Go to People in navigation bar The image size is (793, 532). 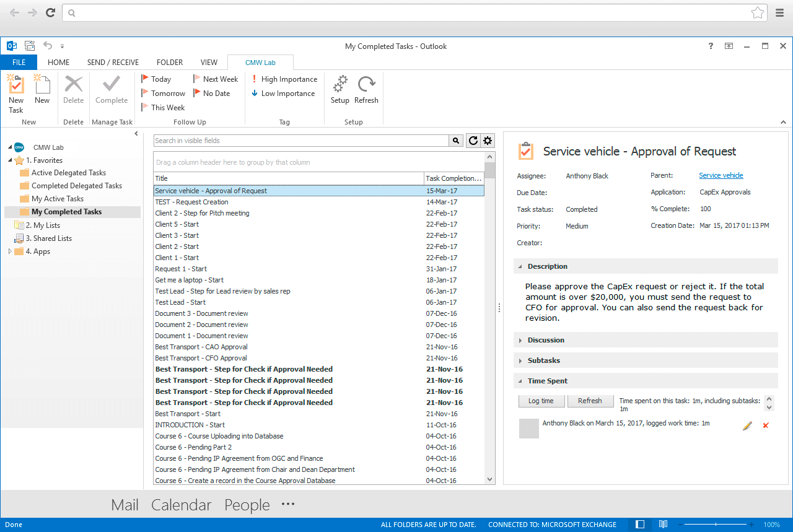[x=247, y=505]
